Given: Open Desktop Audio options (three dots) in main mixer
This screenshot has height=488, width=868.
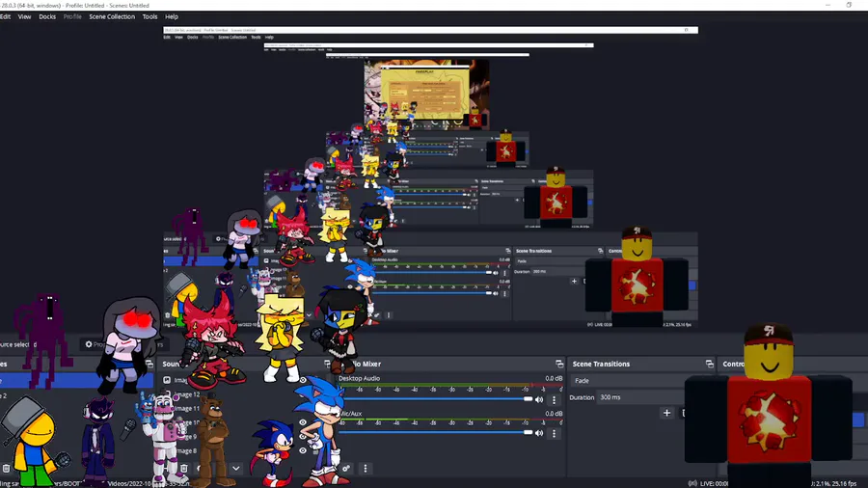Looking at the screenshot, I should pos(555,399).
